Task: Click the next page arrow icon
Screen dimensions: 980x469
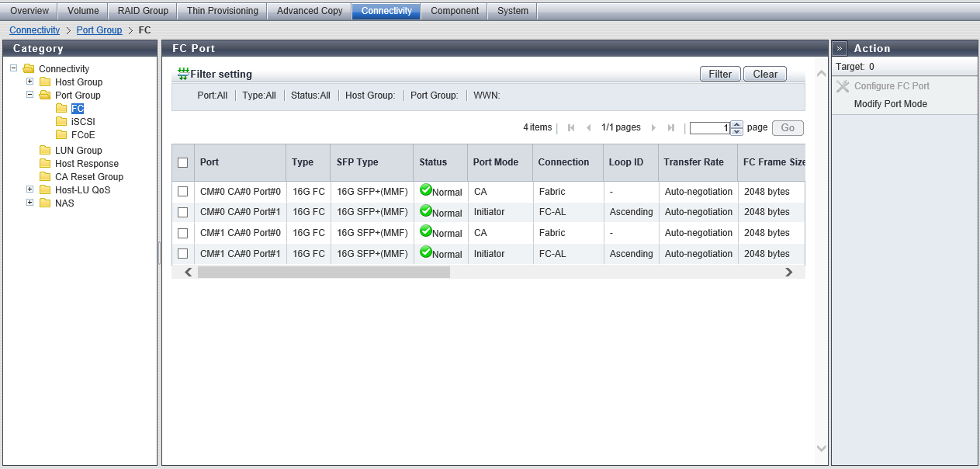Action: (x=653, y=128)
